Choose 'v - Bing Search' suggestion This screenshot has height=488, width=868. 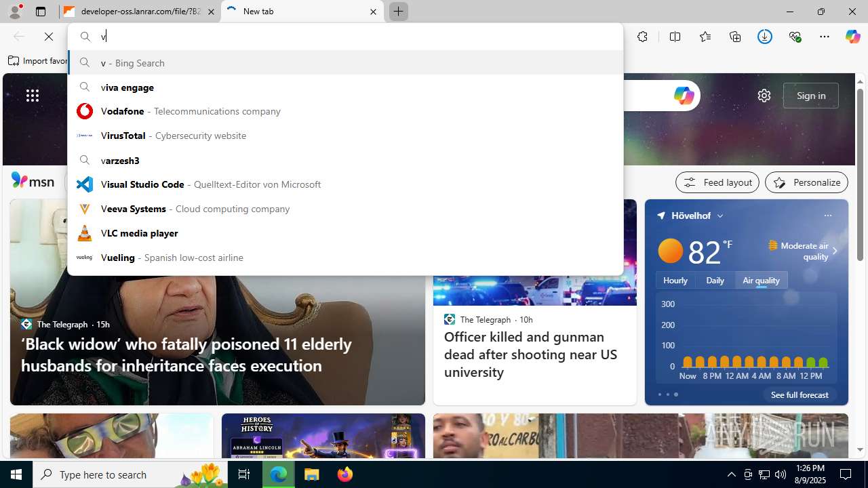click(x=345, y=62)
